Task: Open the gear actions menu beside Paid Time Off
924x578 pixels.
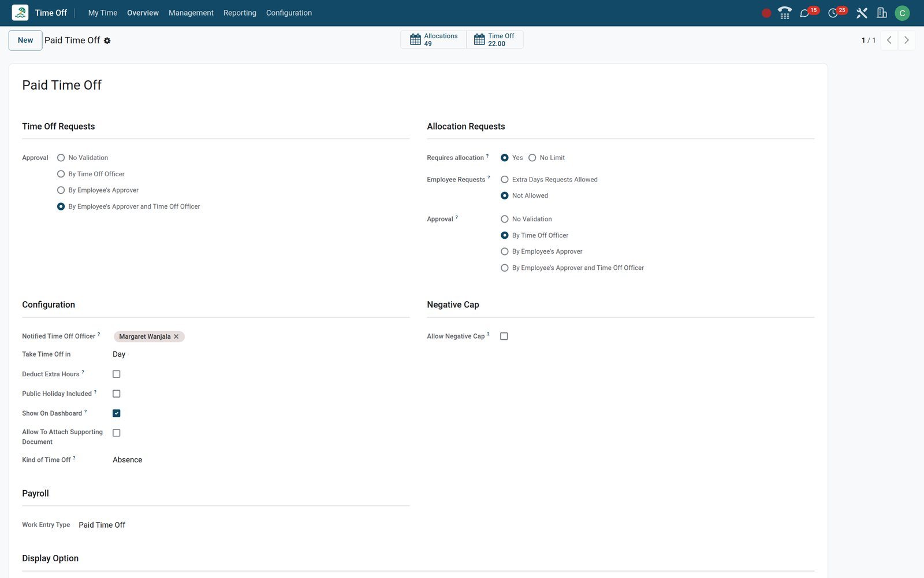Action: tap(107, 40)
